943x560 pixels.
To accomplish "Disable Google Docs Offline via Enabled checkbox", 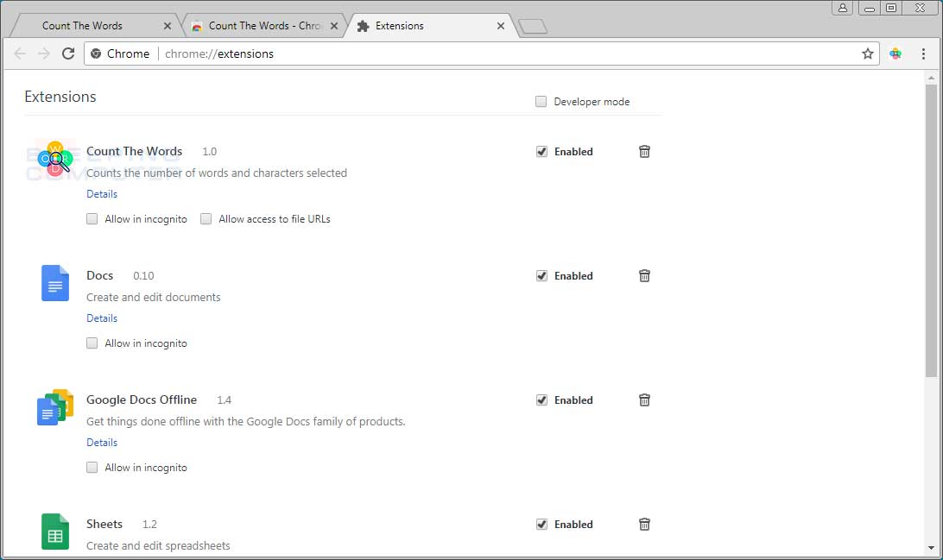I will coord(541,400).
